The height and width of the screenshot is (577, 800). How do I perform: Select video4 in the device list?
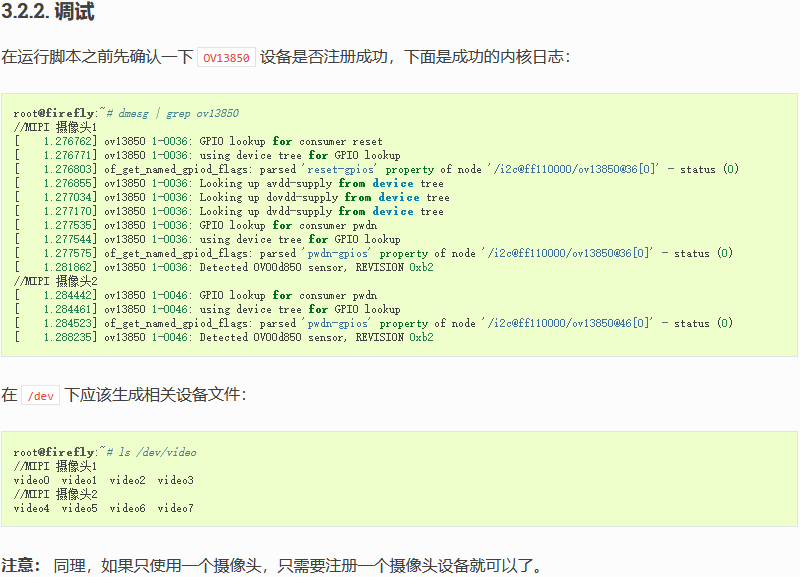click(32, 509)
